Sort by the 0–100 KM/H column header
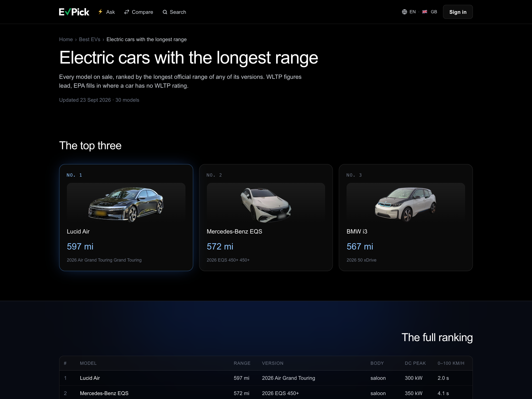The width and height of the screenshot is (532, 399). [x=451, y=363]
